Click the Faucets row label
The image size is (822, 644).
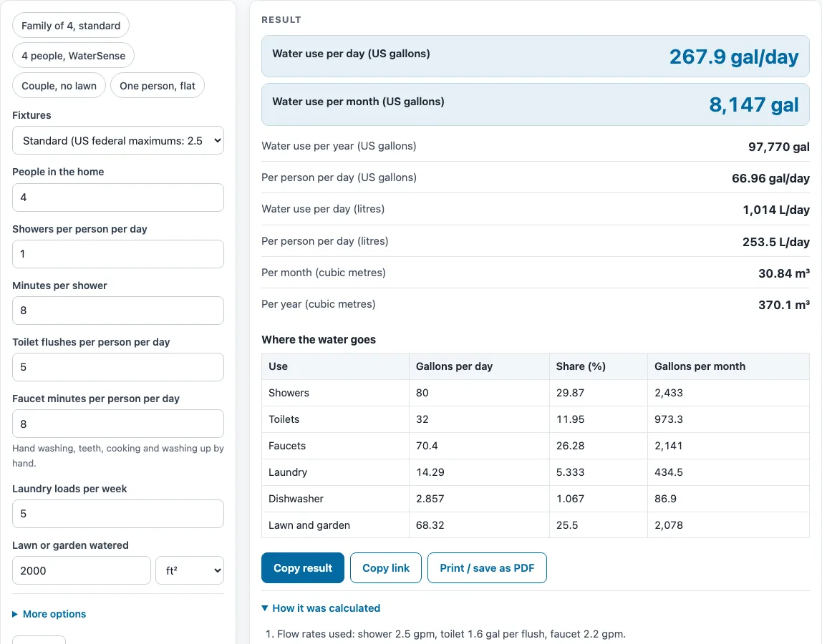[286, 445]
